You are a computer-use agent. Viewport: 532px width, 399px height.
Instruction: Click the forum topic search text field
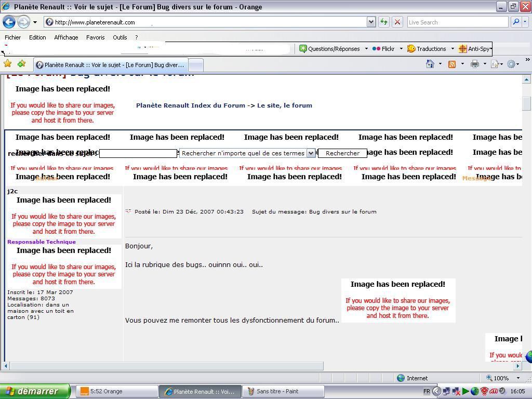click(x=138, y=153)
